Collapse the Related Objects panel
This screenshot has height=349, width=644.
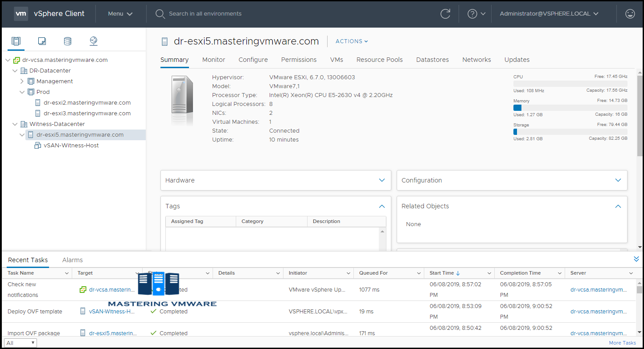click(618, 206)
